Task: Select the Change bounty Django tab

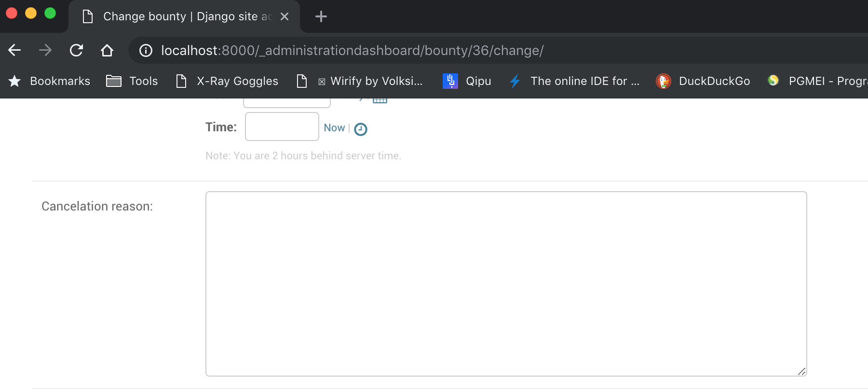Action: pyautogui.click(x=183, y=16)
